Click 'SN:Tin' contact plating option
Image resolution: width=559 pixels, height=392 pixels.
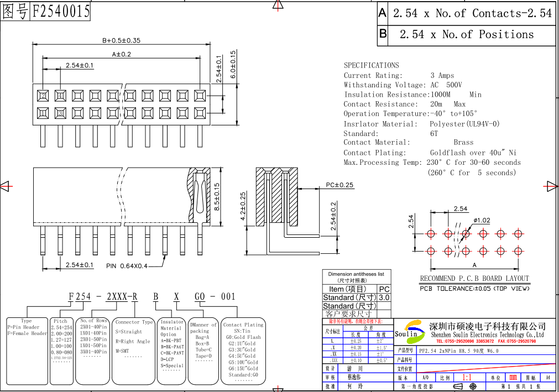click(x=242, y=331)
